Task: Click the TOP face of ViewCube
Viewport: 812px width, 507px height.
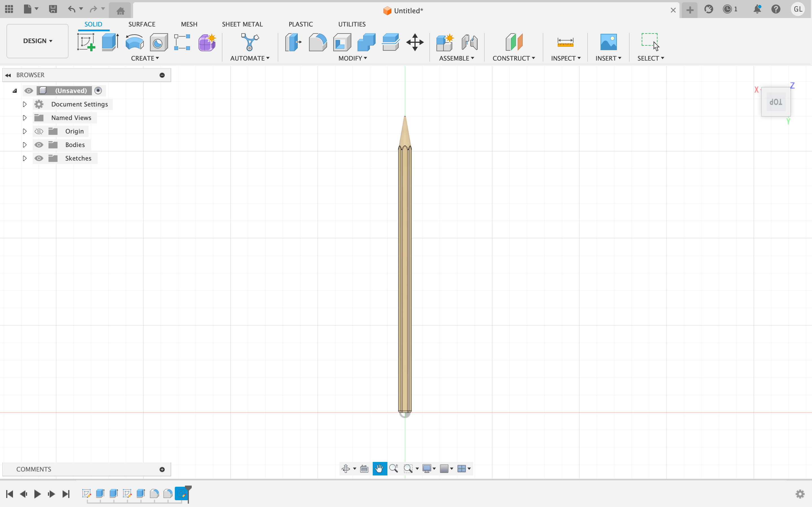Action: [x=775, y=102]
